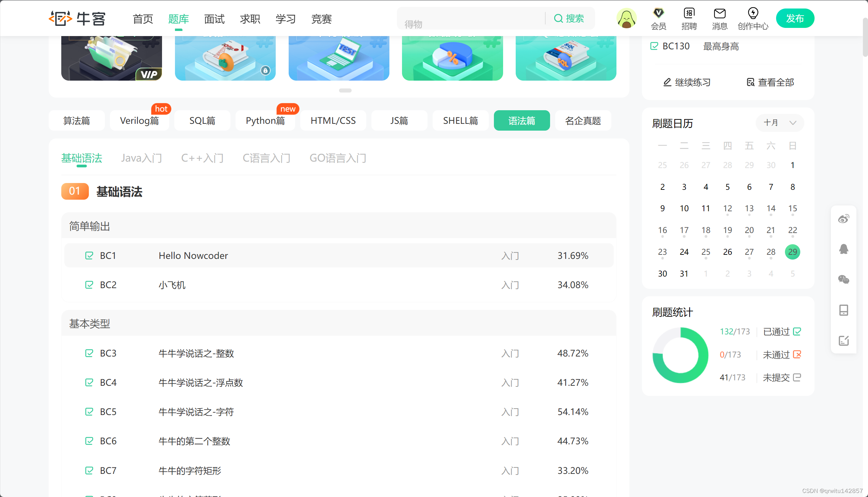Click the BC5 completed checkmark
Viewport: 868px width, 497px height.
tap(89, 412)
